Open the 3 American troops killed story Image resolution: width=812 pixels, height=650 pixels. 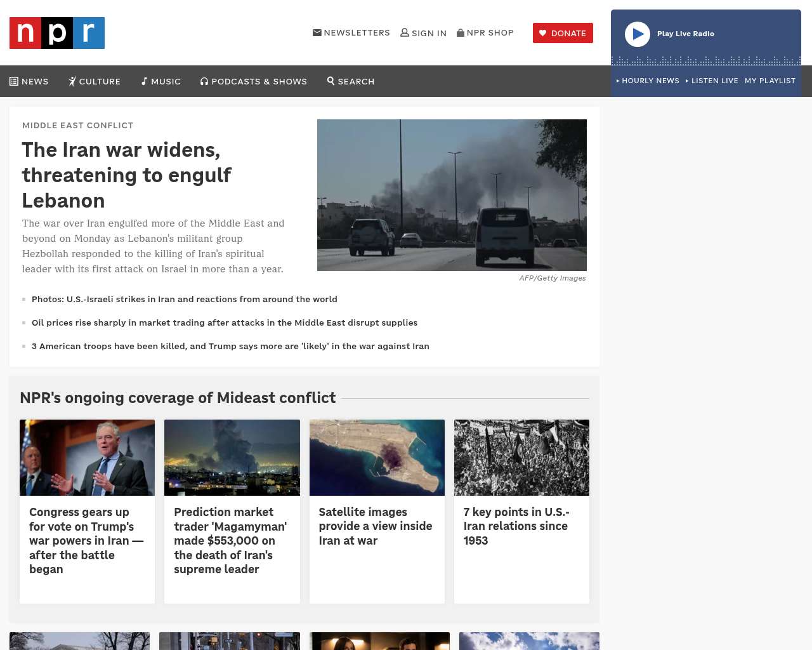230,346
